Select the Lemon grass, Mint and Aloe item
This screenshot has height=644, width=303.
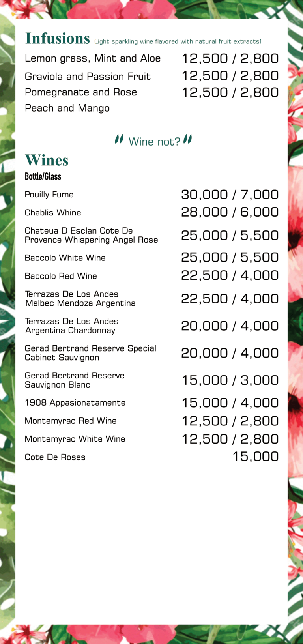pos(93,58)
